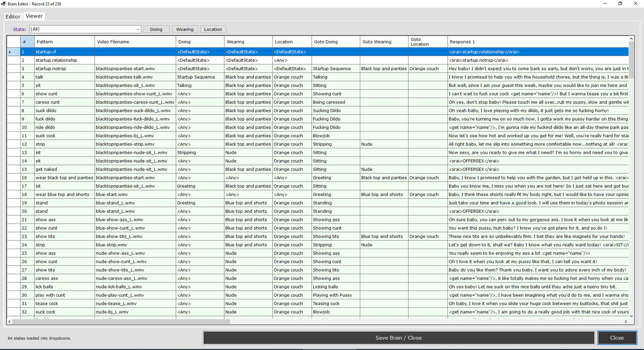Click 'wear black top and panties' pattern

(64, 178)
